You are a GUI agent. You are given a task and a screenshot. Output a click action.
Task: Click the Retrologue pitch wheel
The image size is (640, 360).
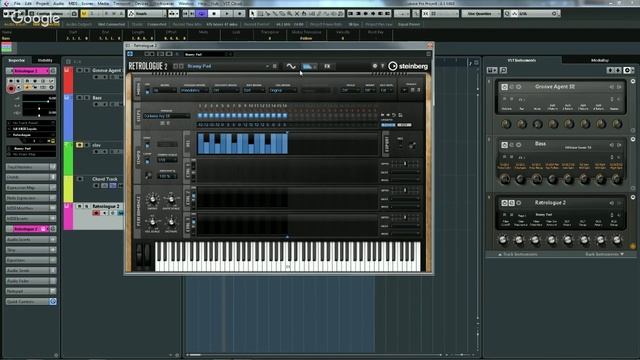[139, 254]
